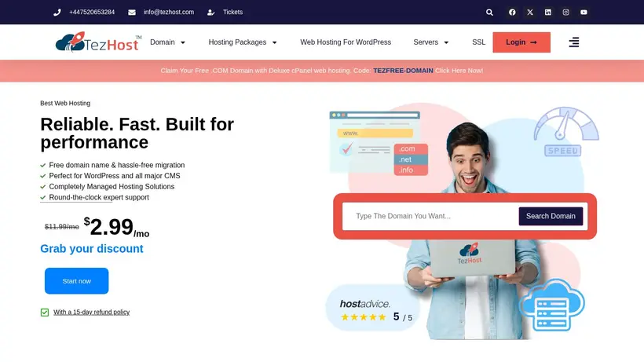
Task: Open the X (Twitter) icon
Action: pos(530,13)
